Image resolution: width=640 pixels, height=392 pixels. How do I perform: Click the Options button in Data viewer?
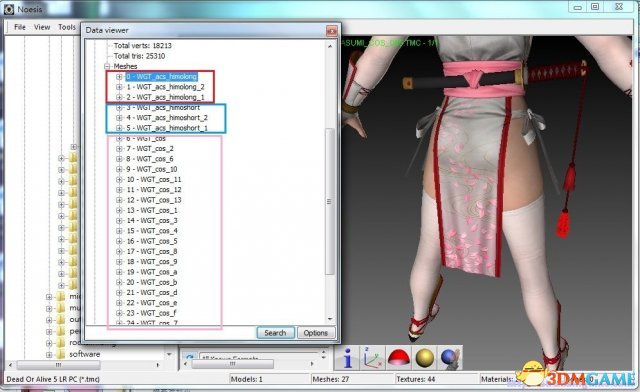pyautogui.click(x=316, y=333)
